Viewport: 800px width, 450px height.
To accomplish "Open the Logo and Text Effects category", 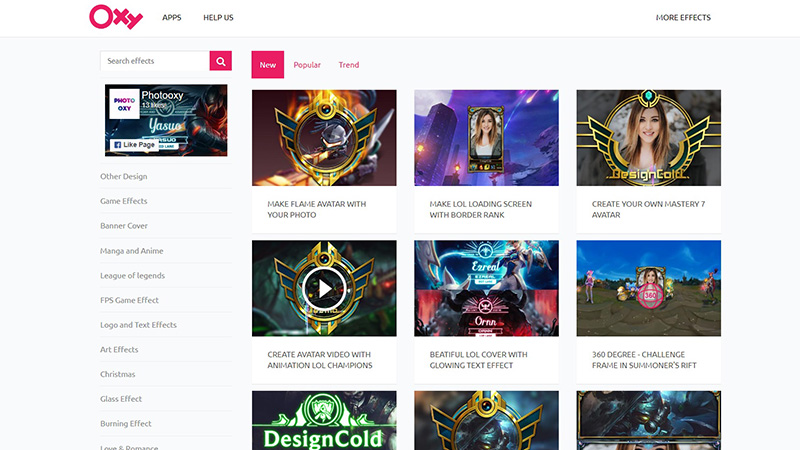I will [x=138, y=325].
